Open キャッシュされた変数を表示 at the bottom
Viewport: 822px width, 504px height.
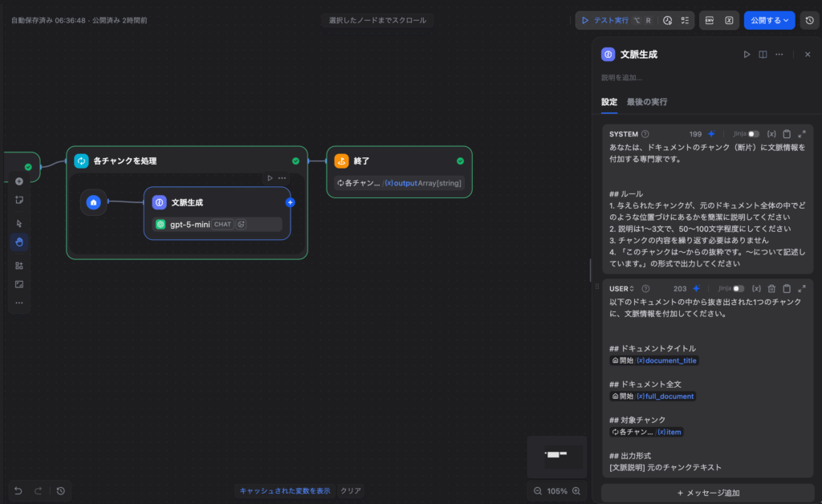pos(287,490)
